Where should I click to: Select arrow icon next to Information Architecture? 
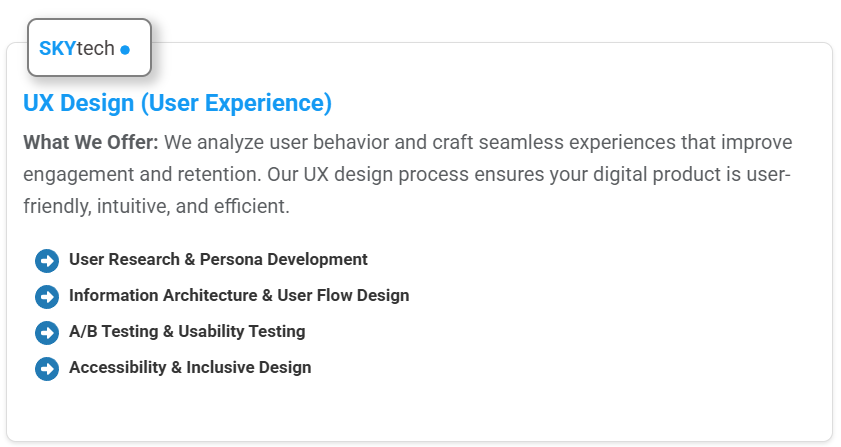point(47,297)
